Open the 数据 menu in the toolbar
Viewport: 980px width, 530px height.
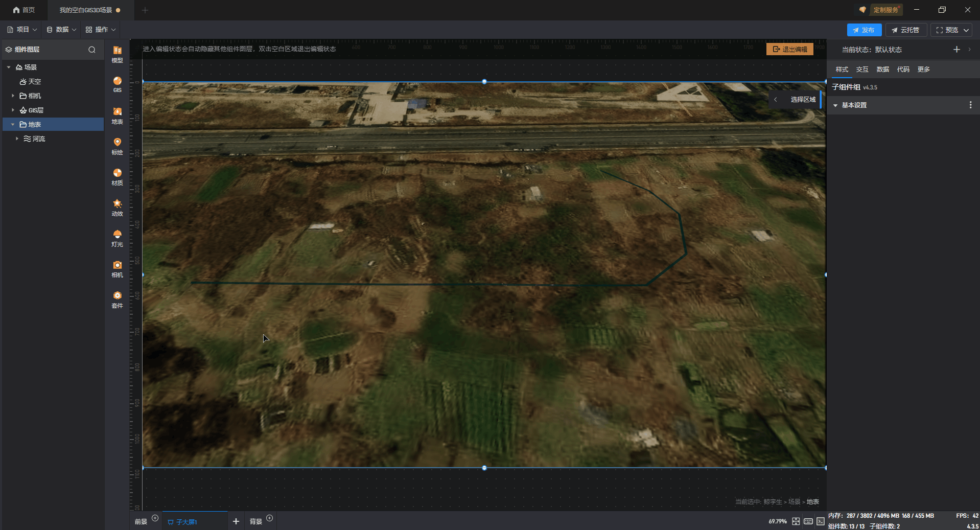click(61, 30)
